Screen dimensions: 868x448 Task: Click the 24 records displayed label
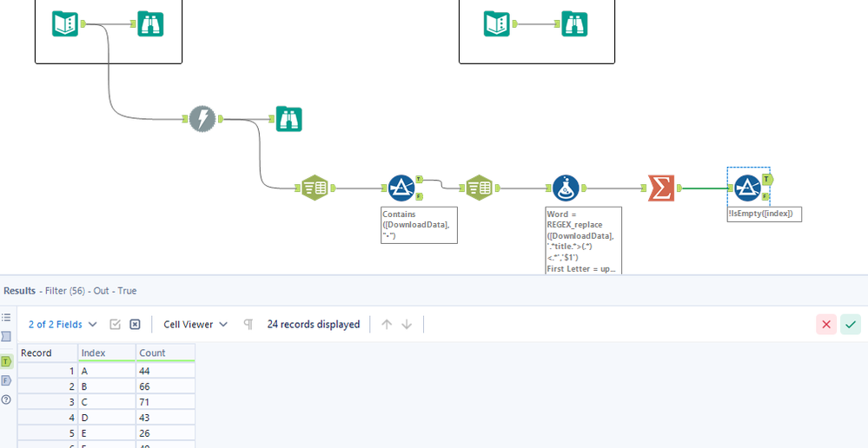point(314,324)
